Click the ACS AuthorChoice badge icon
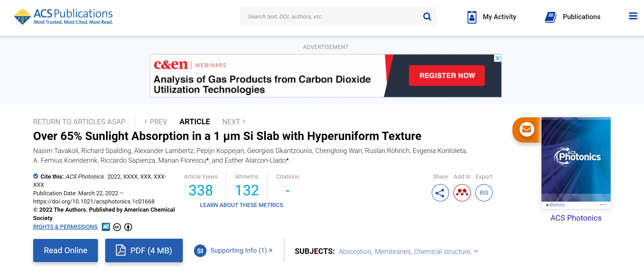 [106, 227]
